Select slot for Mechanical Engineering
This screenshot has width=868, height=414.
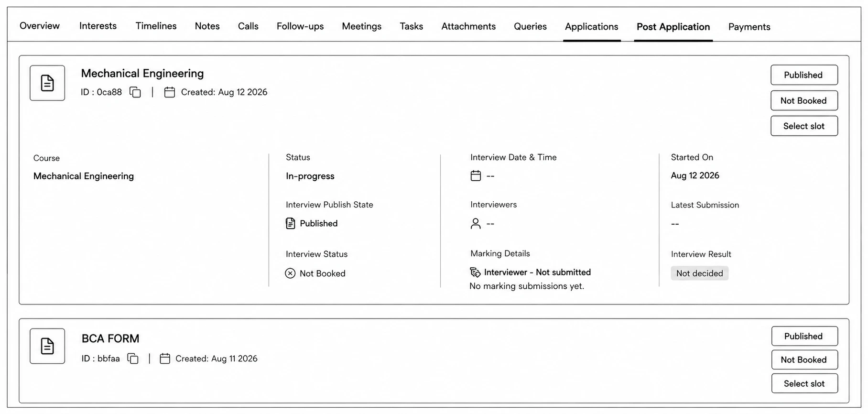tap(804, 126)
